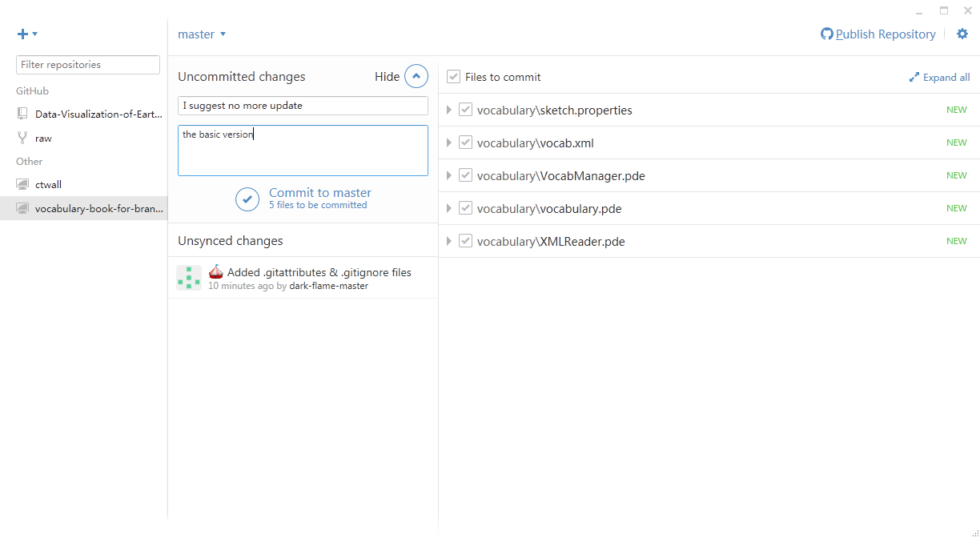Select the raw repository
The width and height of the screenshot is (980, 538).
point(84,138)
